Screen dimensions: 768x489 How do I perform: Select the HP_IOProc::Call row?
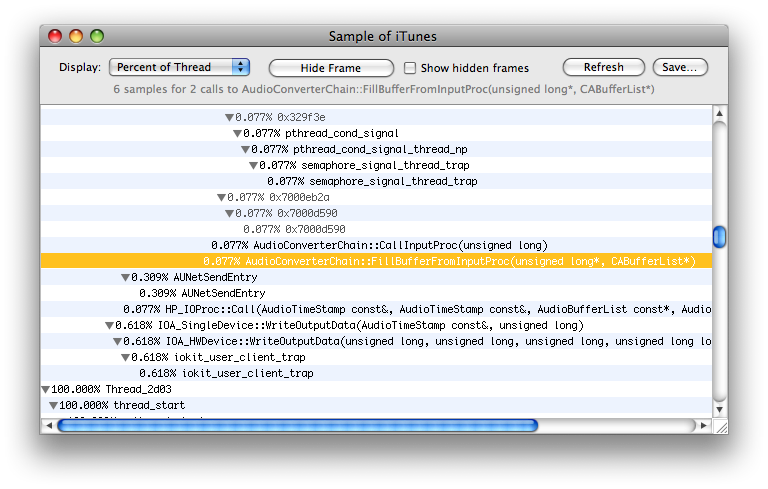(376, 309)
